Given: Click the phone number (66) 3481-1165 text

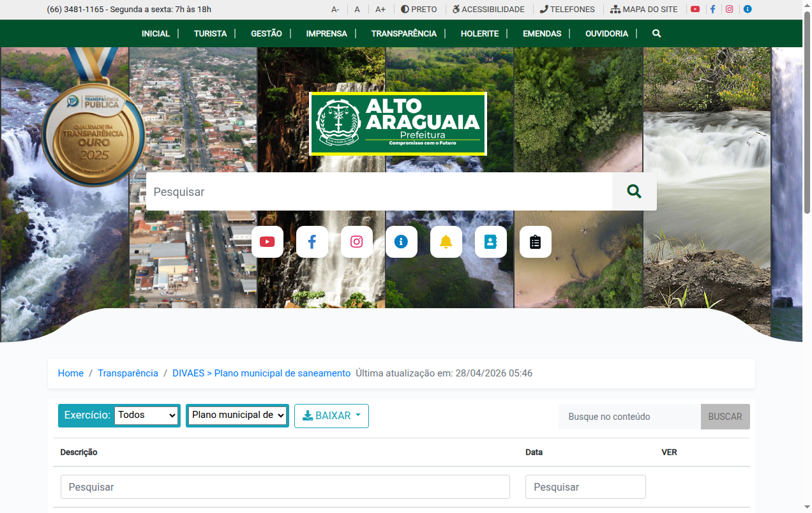Looking at the screenshot, I should [x=75, y=10].
